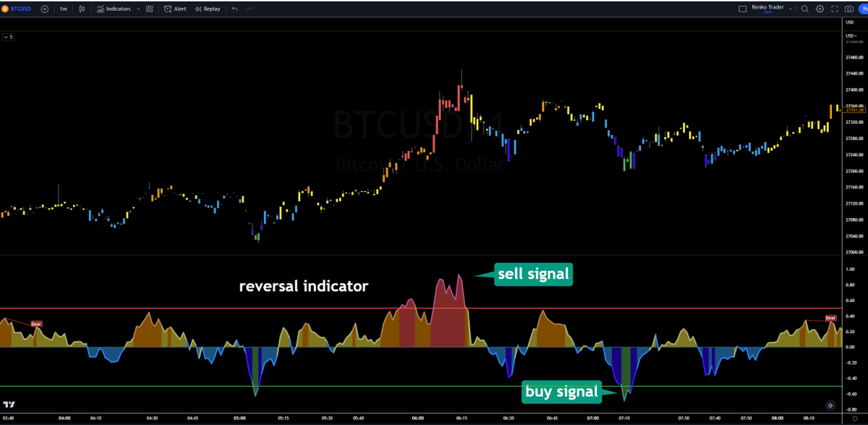Image resolution: width=868 pixels, height=425 pixels.
Task: Open symbol search magnifier
Action: click(x=804, y=9)
